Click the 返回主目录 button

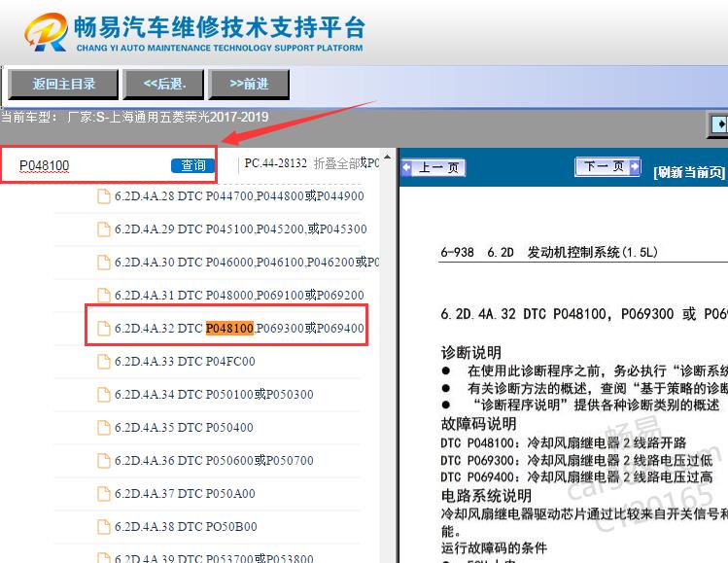pyautogui.click(x=63, y=84)
